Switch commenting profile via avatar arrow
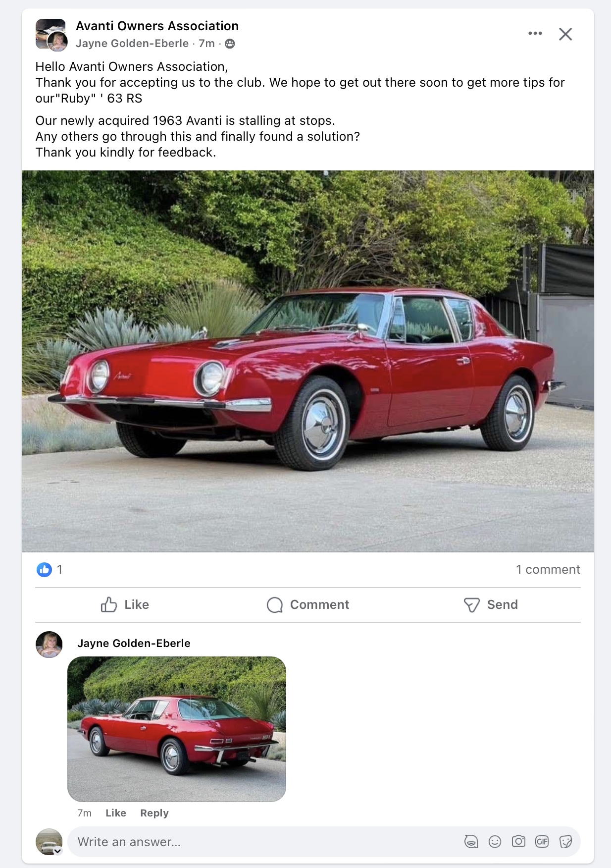Viewport: 611px width, 868px height. [58, 851]
